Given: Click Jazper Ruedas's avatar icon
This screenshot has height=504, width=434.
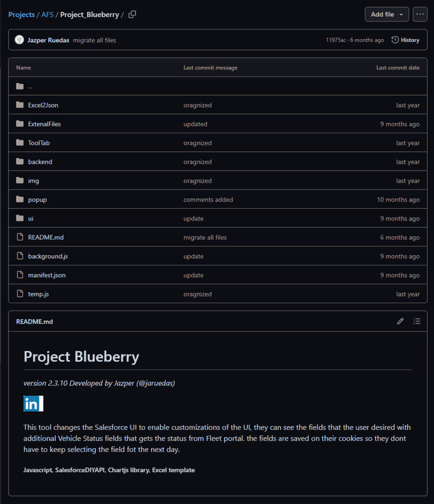Looking at the screenshot, I should pyautogui.click(x=20, y=39).
